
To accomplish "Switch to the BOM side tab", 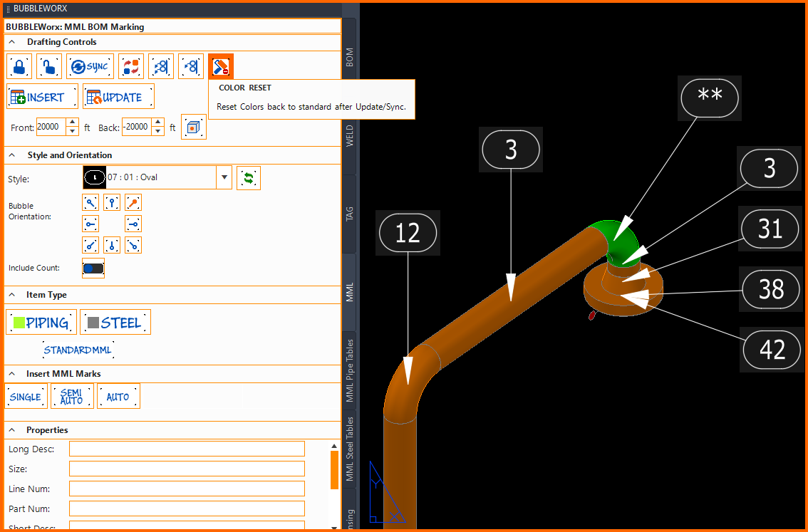I will 349,57.
